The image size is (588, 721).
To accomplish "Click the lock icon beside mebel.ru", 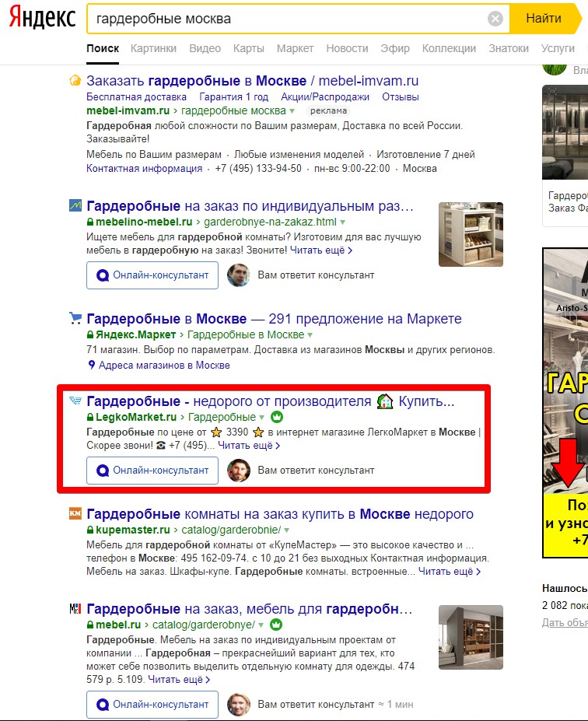I will [x=90, y=625].
